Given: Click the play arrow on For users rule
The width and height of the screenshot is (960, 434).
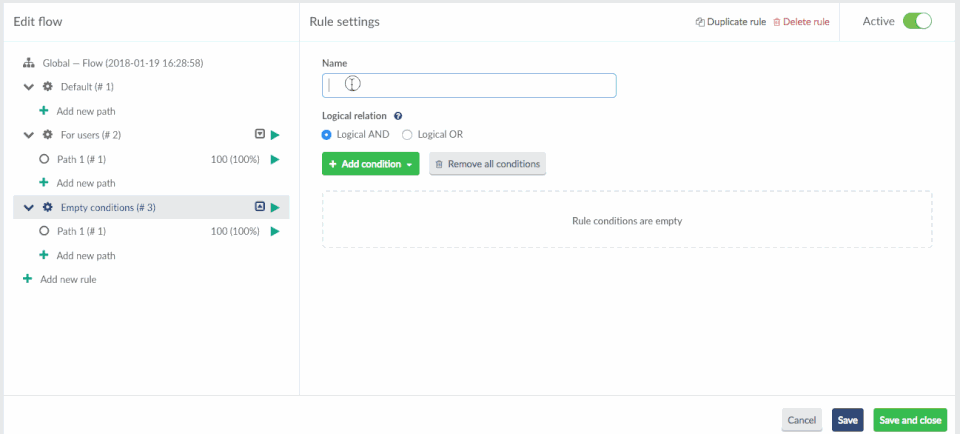Looking at the screenshot, I should (275, 135).
